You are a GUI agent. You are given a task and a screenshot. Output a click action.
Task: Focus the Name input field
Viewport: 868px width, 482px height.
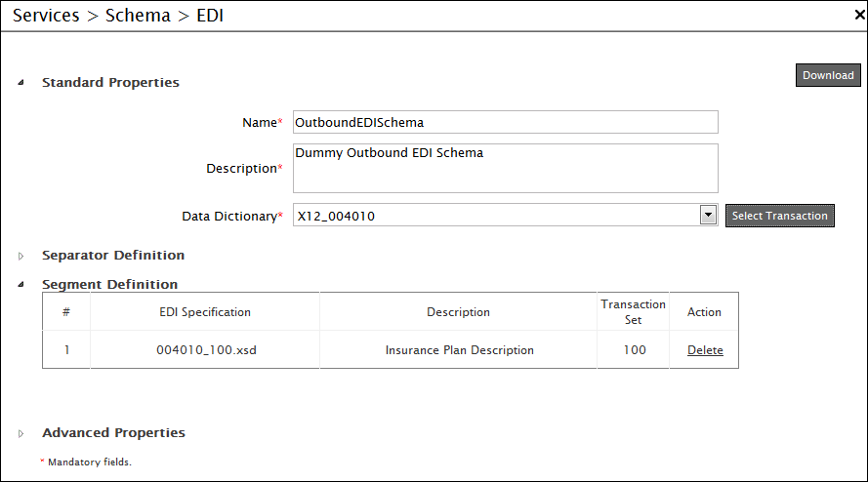(505, 122)
